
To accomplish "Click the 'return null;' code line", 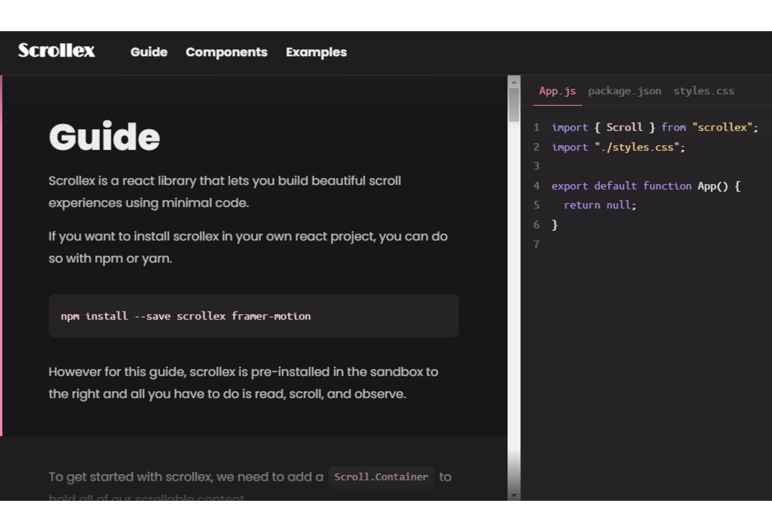I will (600, 205).
